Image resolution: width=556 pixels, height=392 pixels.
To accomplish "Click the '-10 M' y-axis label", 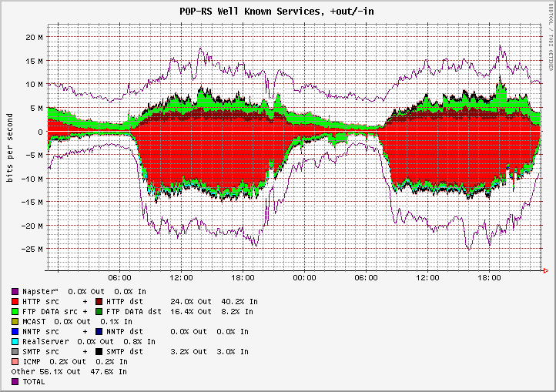I will click(32, 179).
